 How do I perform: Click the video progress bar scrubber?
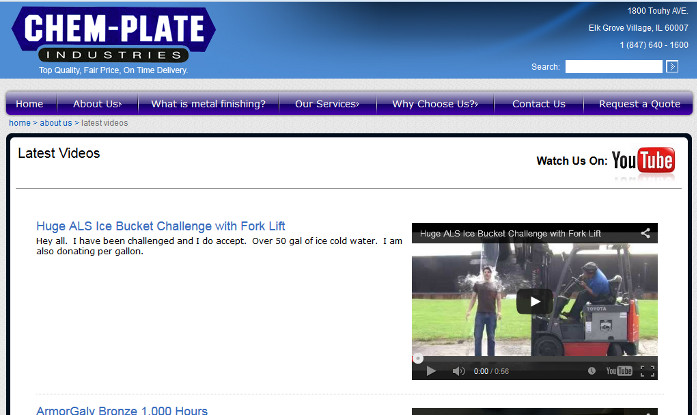point(418,357)
